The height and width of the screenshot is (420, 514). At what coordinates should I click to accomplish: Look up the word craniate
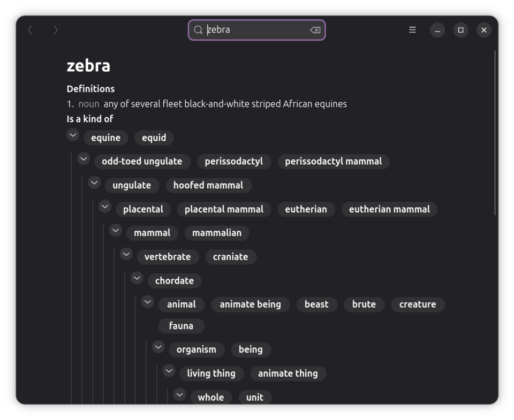pos(230,257)
